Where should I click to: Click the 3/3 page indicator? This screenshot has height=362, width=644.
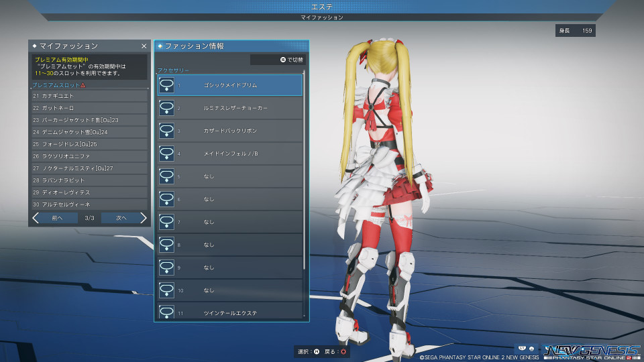89,218
